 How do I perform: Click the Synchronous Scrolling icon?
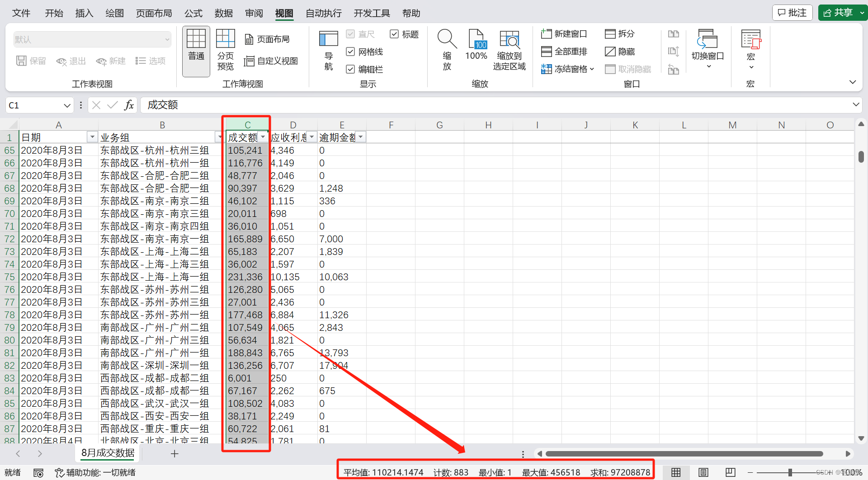674,52
